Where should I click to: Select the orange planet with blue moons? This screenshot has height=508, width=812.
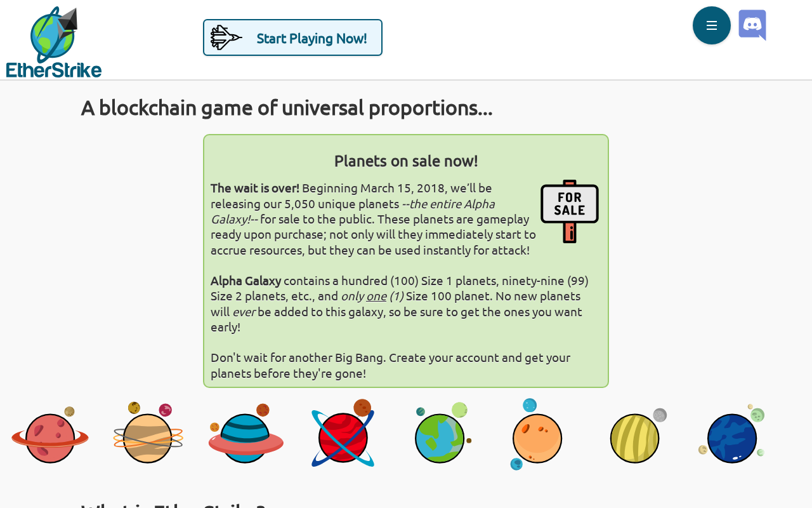536,434
